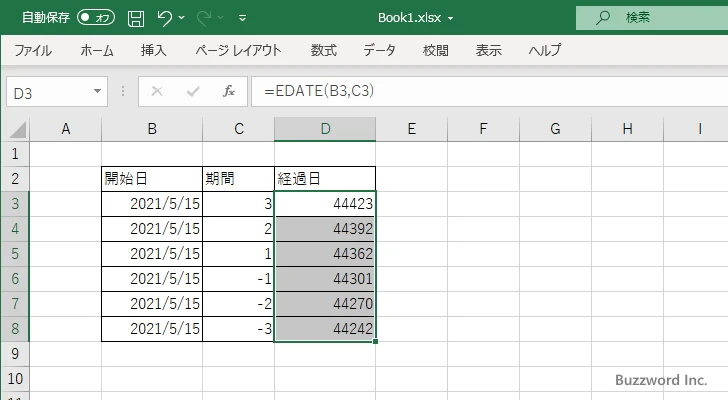This screenshot has height=400, width=728.
Task: Click cell with 開始日 header
Action: point(152,179)
